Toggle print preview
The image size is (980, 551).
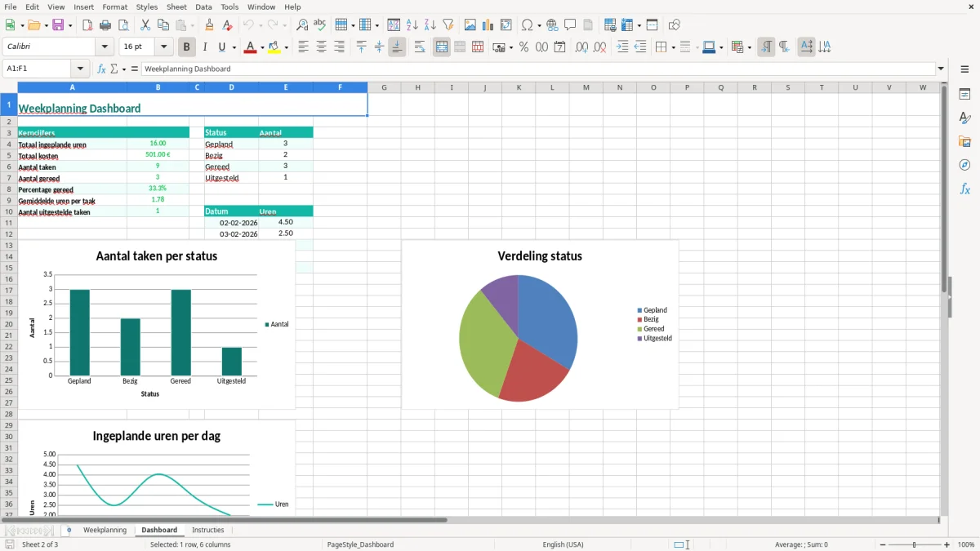(123, 25)
